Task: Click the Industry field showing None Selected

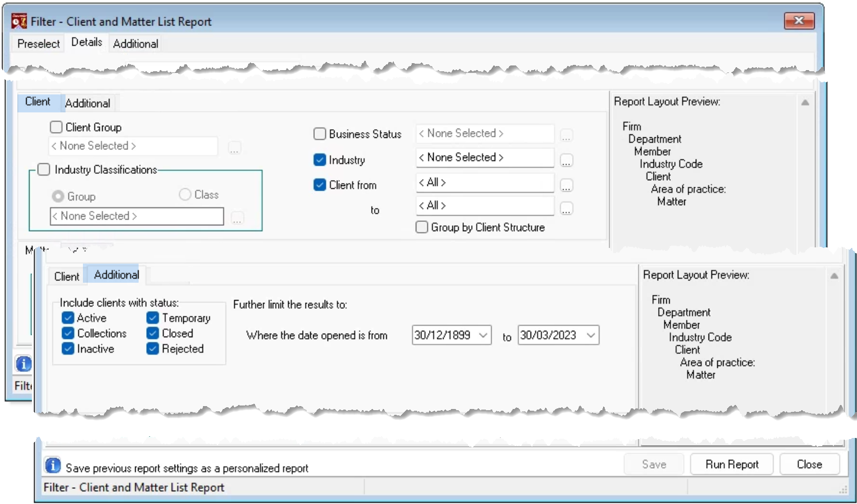Action: coord(485,158)
